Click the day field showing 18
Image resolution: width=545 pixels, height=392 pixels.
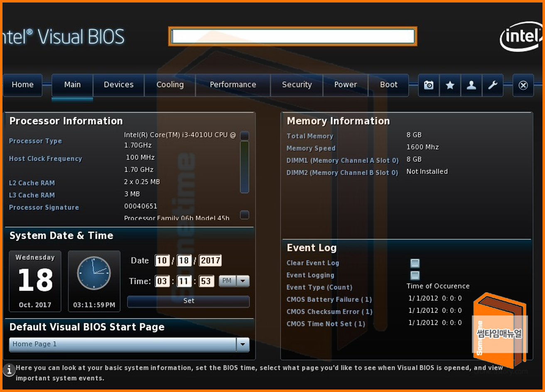184,261
